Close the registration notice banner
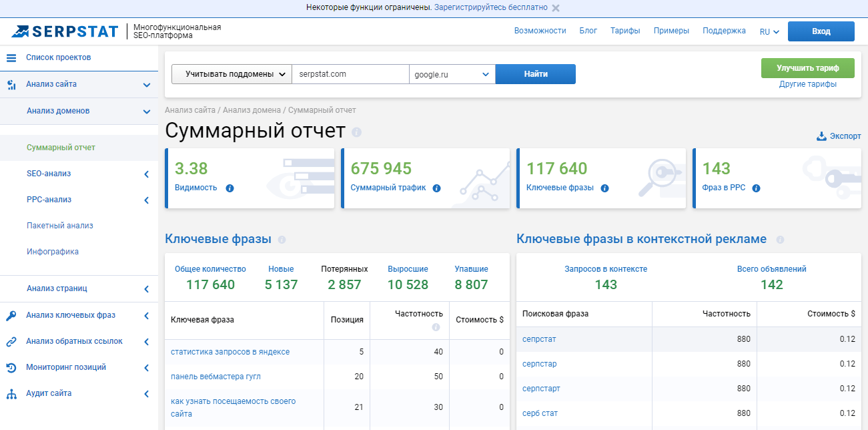Screen dimensions: 868x430 [x=556, y=8]
